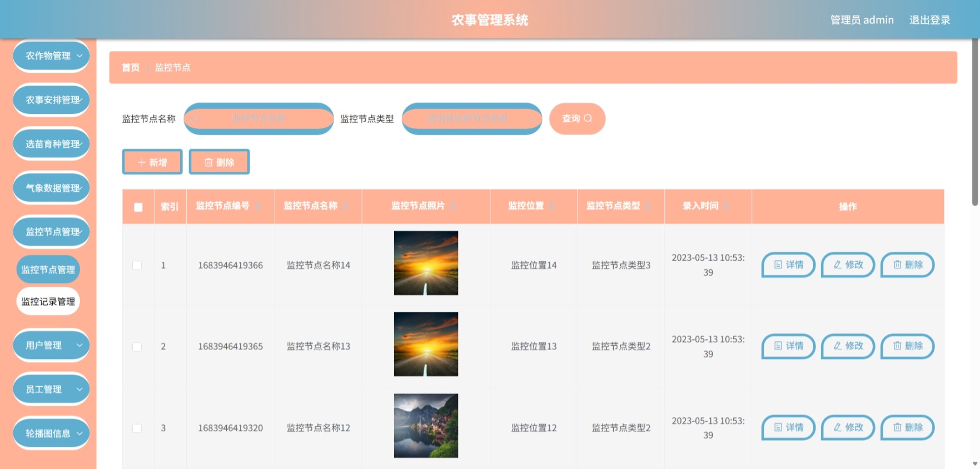Open the sunset photo in row 2
Screen dimensions: 980x469
(x=426, y=344)
